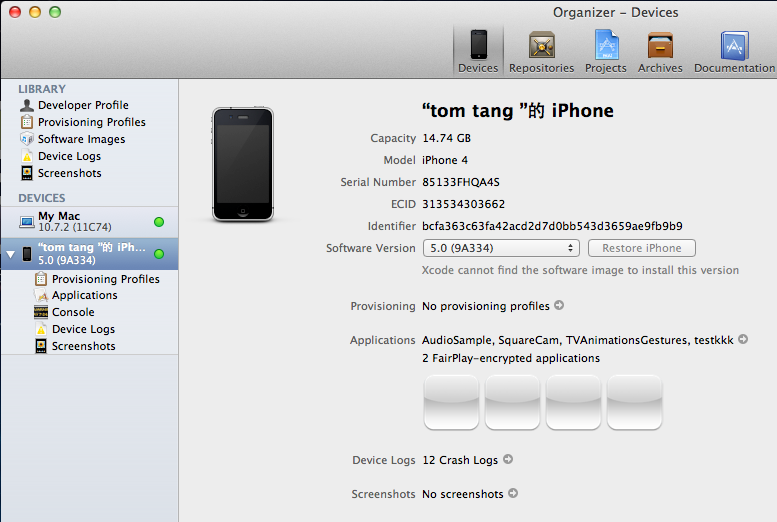Click the Xcode cannot find software image message
The width and height of the screenshot is (777, 522).
[580, 270]
